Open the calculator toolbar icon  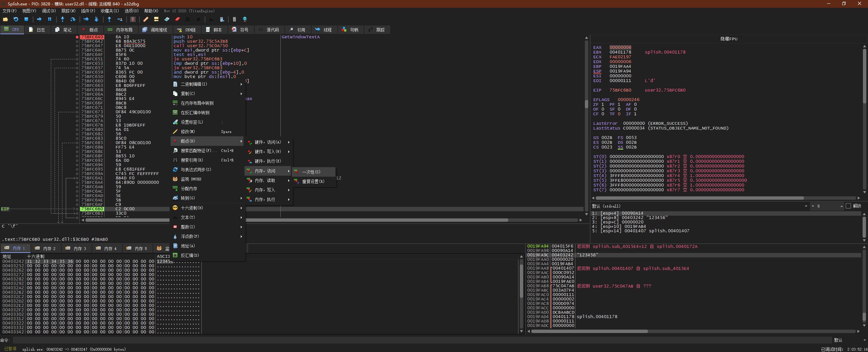pyautogui.click(x=234, y=19)
